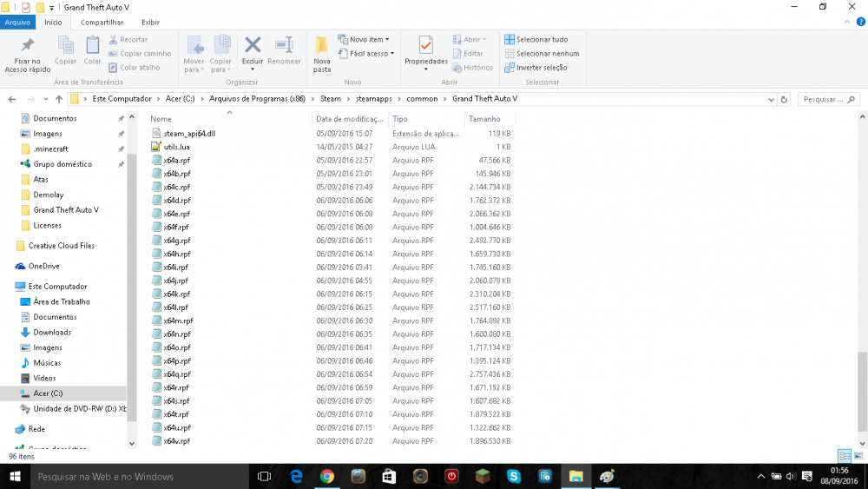Expand the Fácil acesso dropdown

372,53
